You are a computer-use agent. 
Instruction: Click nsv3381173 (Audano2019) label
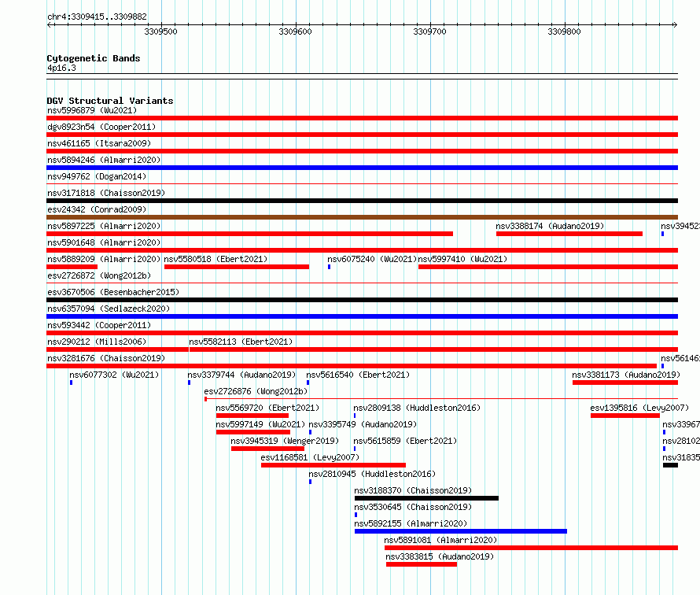pyautogui.click(x=626, y=375)
